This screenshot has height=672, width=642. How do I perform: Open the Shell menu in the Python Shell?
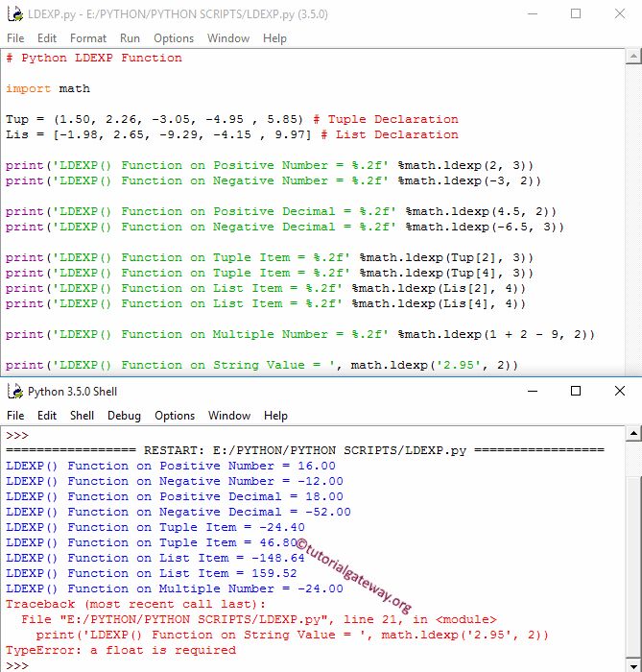tap(82, 416)
